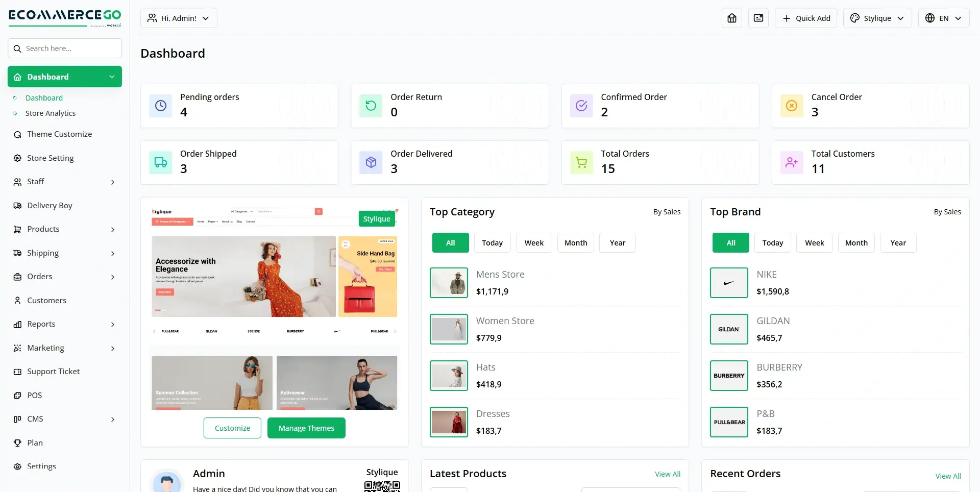Click the storefront image icon beside home
The image size is (980, 492).
(758, 18)
